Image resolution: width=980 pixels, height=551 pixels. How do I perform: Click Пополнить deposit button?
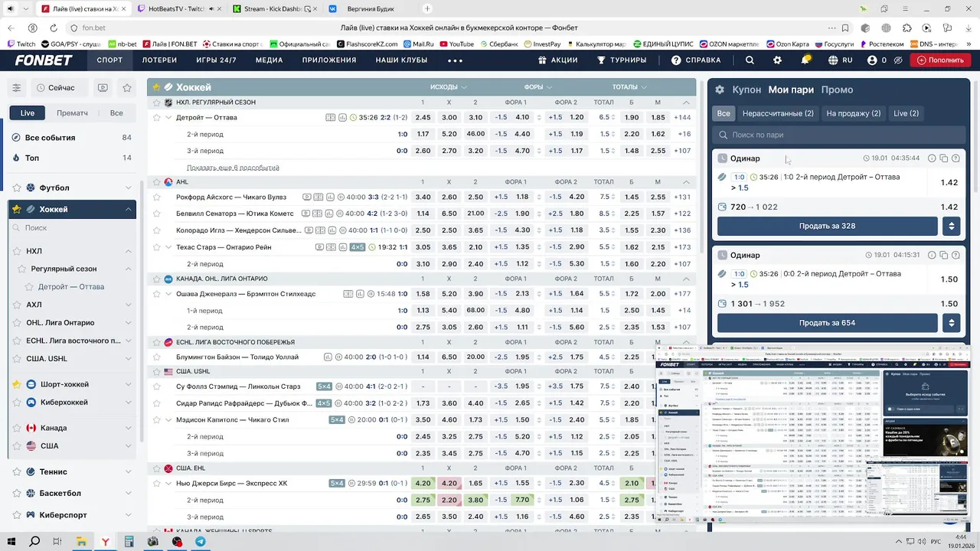(939, 60)
